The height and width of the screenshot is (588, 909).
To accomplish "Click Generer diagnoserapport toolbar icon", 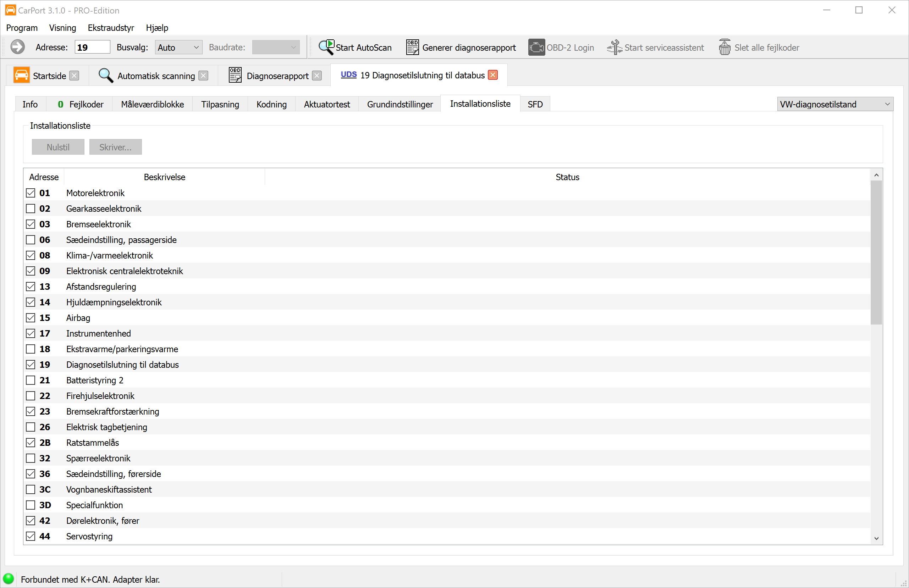I will tap(412, 48).
